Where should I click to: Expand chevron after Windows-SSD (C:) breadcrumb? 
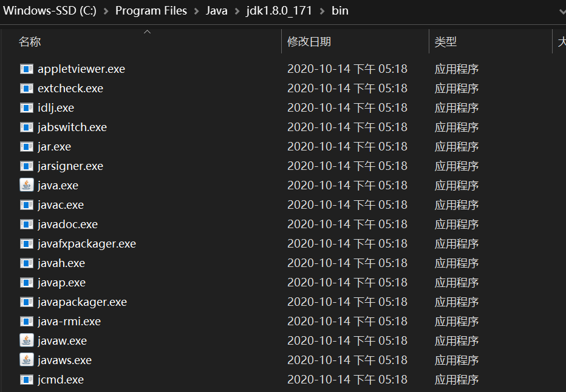tap(106, 11)
